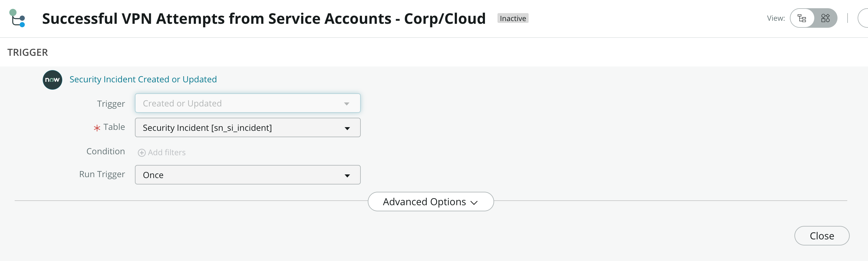Switch to tree list view
Screen dimensions: 868x261
coord(802,18)
